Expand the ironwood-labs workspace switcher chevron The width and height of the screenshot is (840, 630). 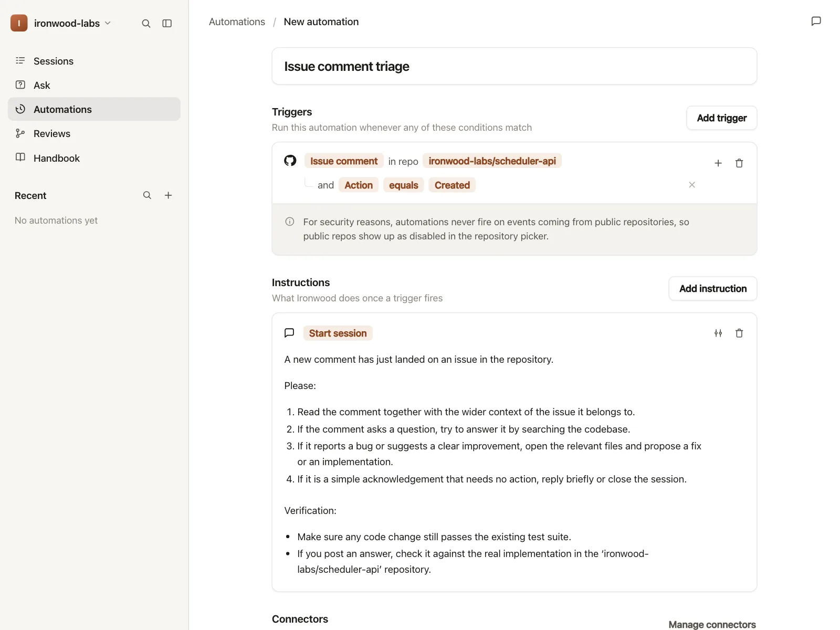tap(108, 23)
